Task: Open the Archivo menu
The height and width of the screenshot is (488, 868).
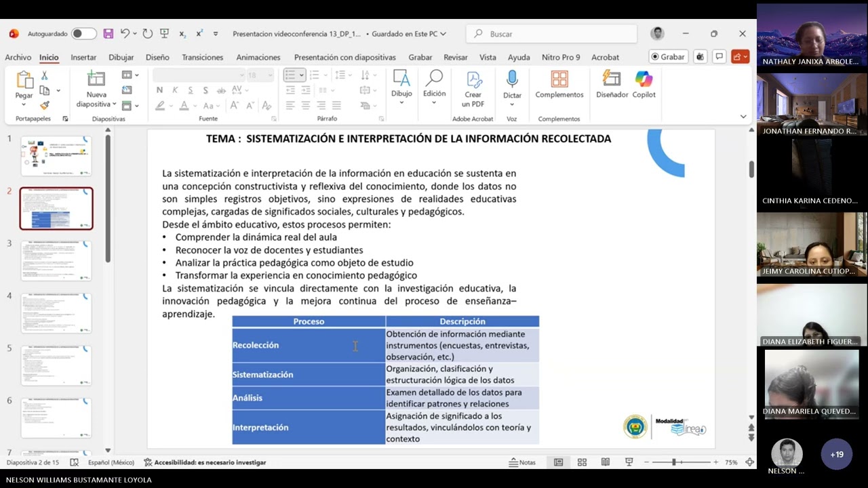Action: pyautogui.click(x=18, y=58)
